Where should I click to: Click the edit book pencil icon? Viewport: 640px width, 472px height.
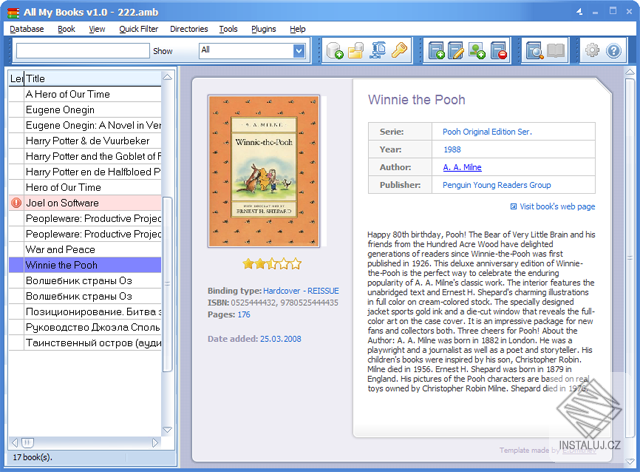(456, 51)
